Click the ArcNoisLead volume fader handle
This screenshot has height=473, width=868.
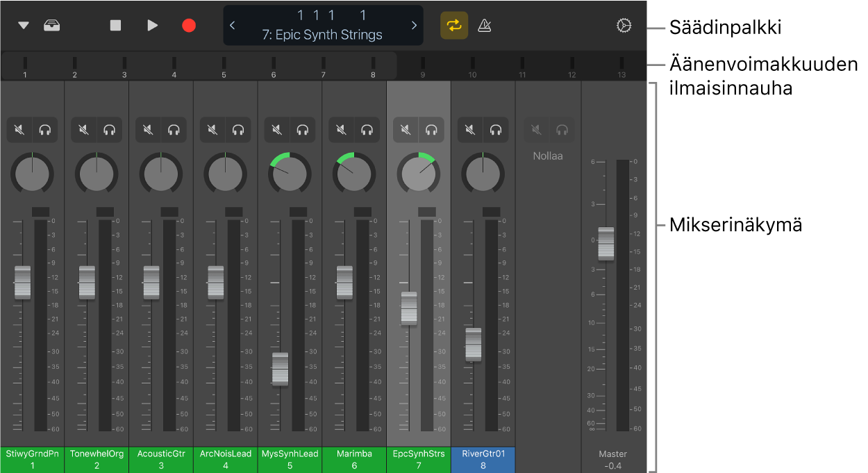pos(216,283)
